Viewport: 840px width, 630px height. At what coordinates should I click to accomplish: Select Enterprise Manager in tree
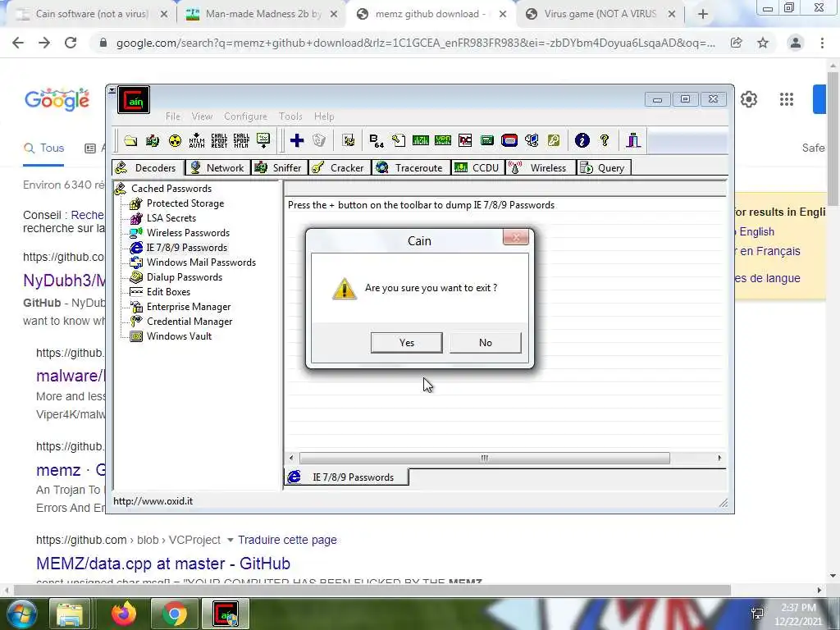point(189,307)
